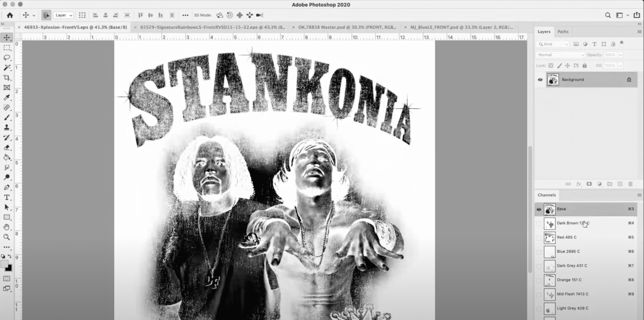Click the Home icon in options bar
Image resolution: width=644 pixels, height=320 pixels.
tap(9, 15)
